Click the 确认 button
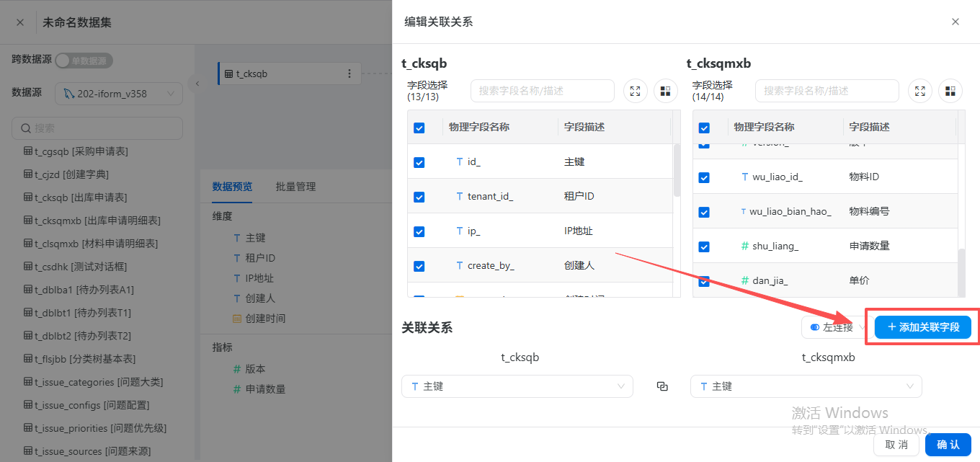The image size is (980, 462). (948, 444)
